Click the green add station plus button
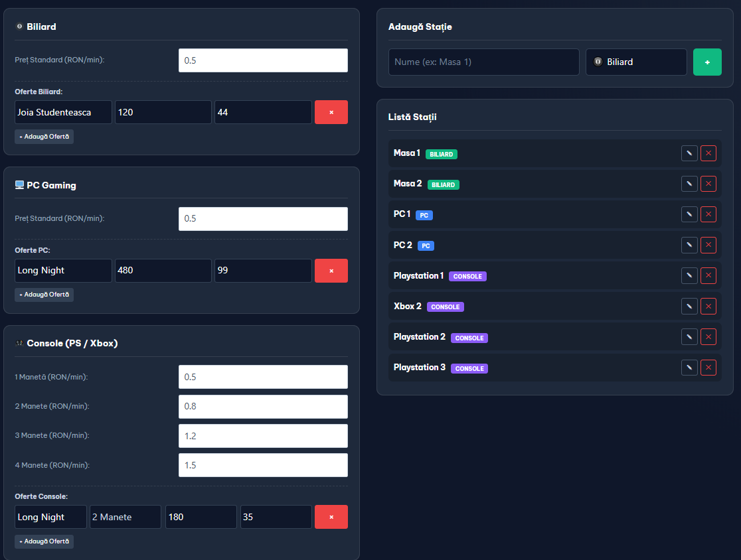741x560 pixels. tap(707, 62)
